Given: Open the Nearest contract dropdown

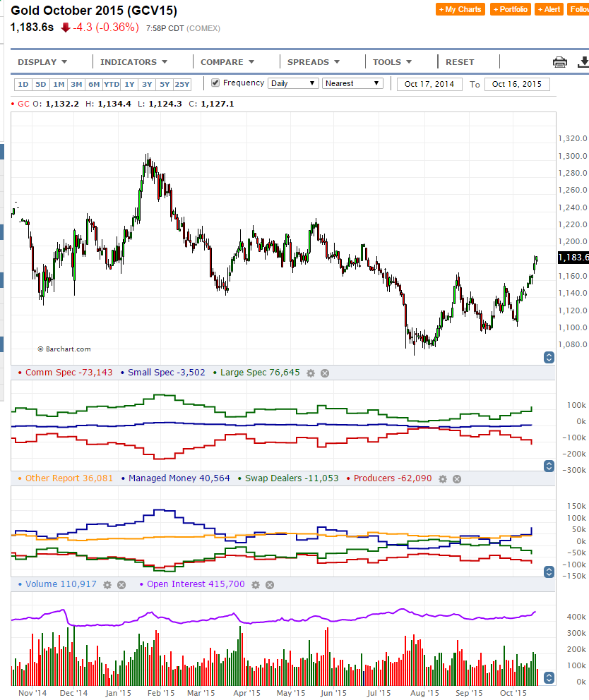Looking at the screenshot, I should (x=352, y=83).
